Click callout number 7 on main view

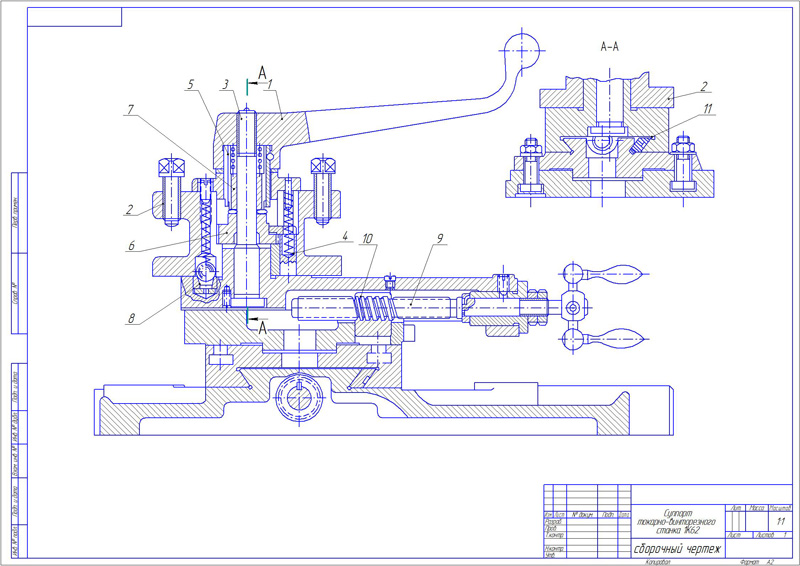point(131,109)
